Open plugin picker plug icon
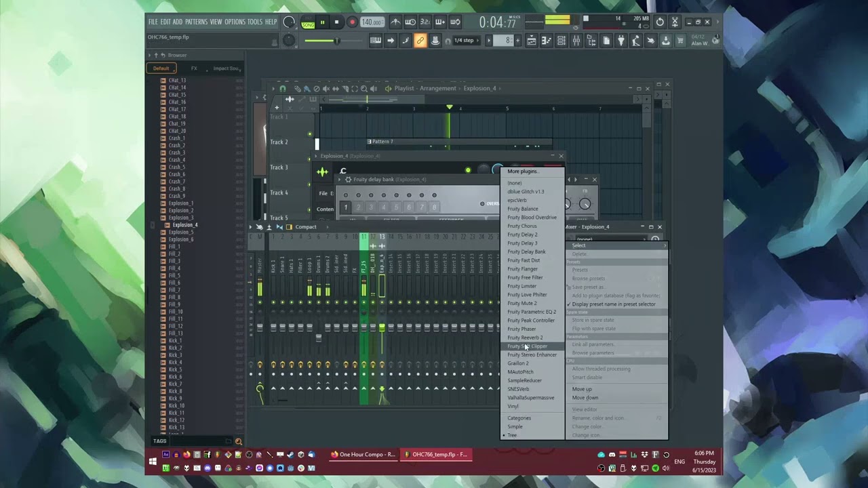 click(x=620, y=41)
